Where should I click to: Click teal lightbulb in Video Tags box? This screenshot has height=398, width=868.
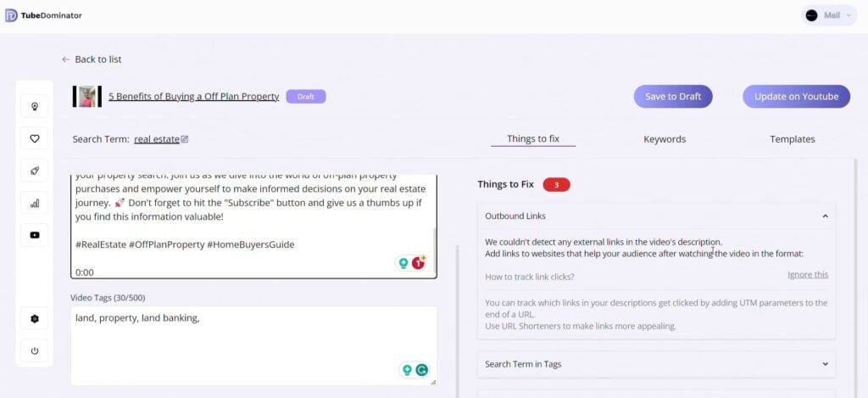click(407, 370)
